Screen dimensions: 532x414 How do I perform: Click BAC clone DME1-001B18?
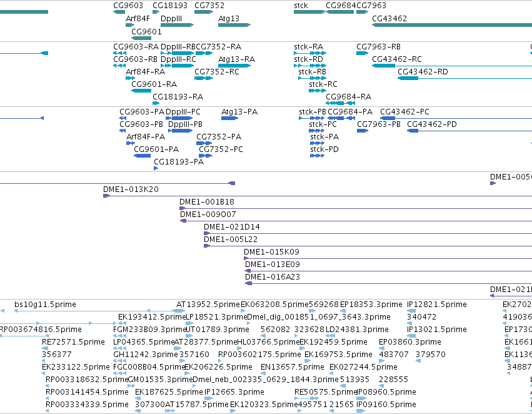pos(207,202)
